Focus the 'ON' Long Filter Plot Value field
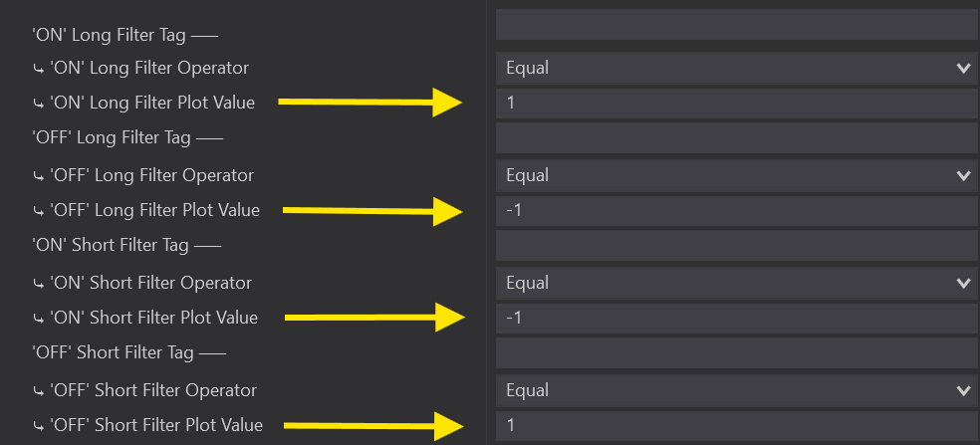This screenshot has width=980, height=445. (x=737, y=103)
